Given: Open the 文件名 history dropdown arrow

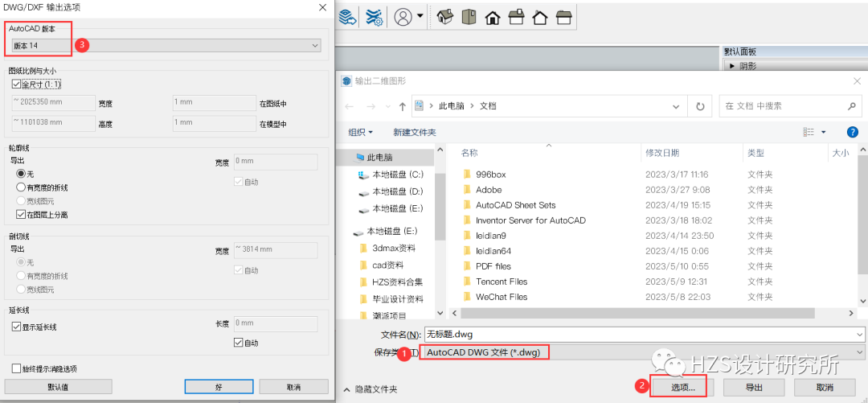Looking at the screenshot, I should (x=859, y=335).
